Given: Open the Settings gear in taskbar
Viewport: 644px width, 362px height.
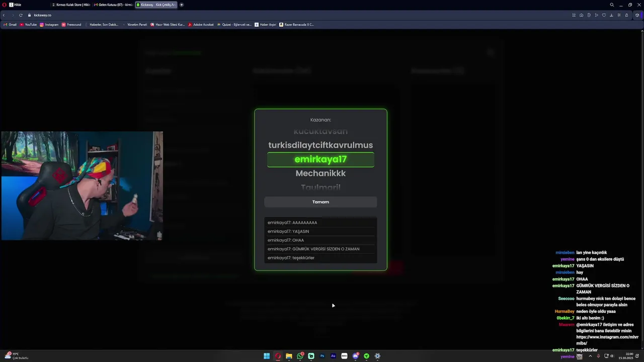Looking at the screenshot, I should (377, 356).
